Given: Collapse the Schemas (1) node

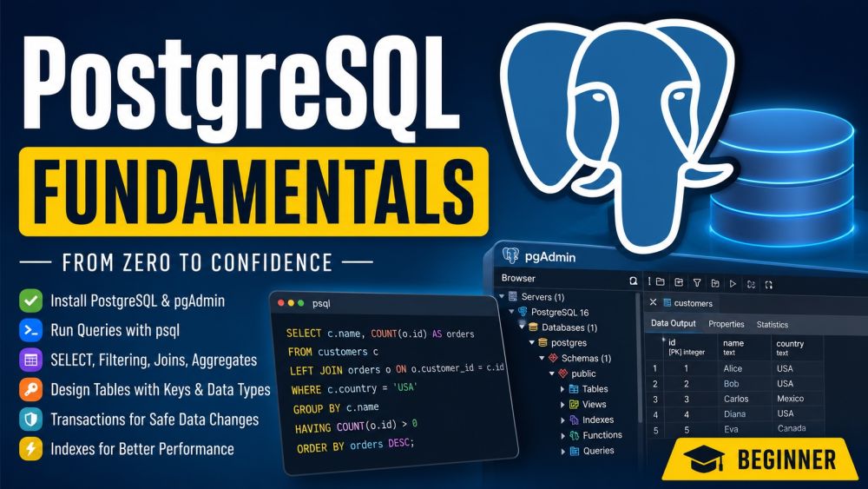Looking at the screenshot, I should tap(542, 358).
